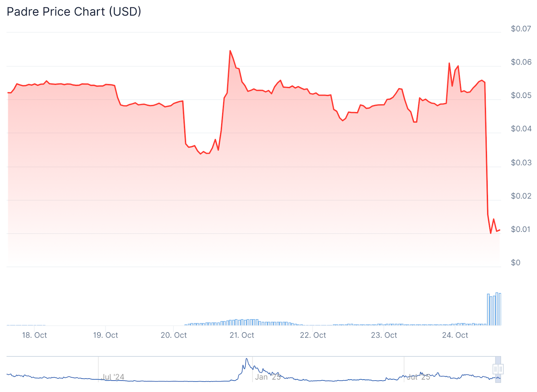Image resolution: width=537 pixels, height=392 pixels.
Task: Click the highest price peak on the red line
Action: pos(230,51)
